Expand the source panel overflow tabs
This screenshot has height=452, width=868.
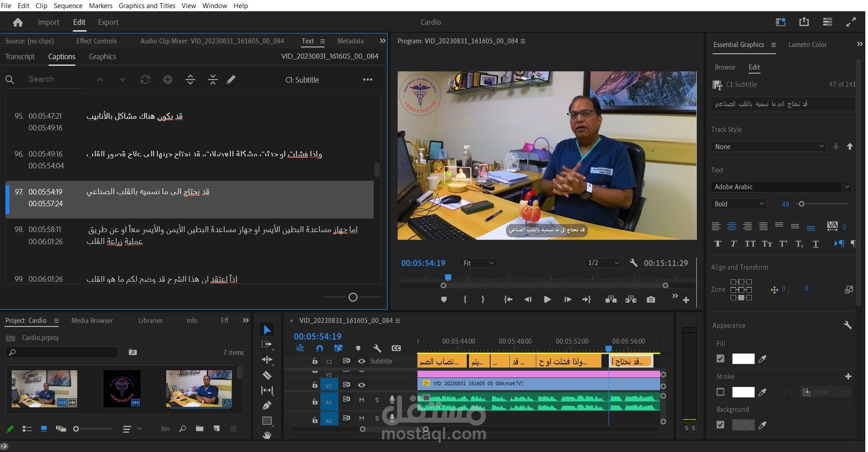(x=383, y=41)
